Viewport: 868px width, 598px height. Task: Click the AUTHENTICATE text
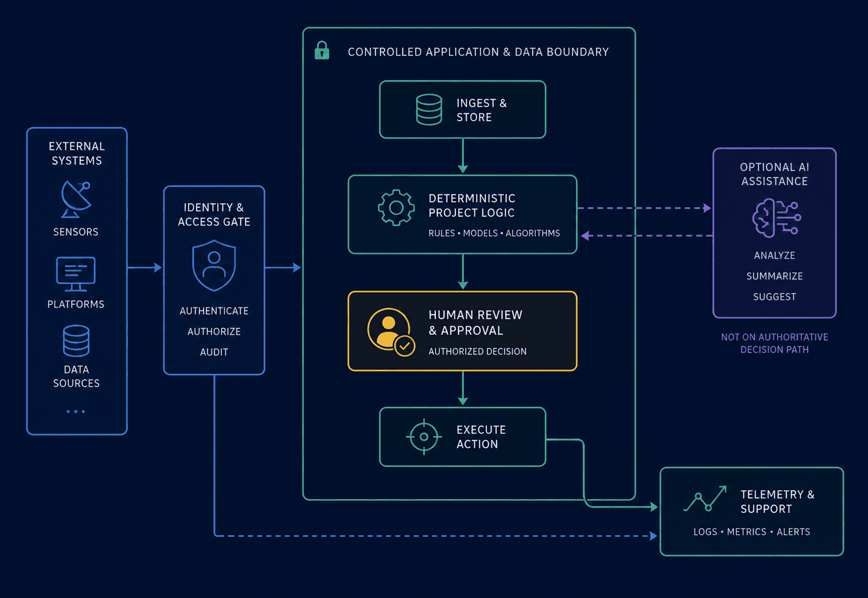tap(214, 311)
